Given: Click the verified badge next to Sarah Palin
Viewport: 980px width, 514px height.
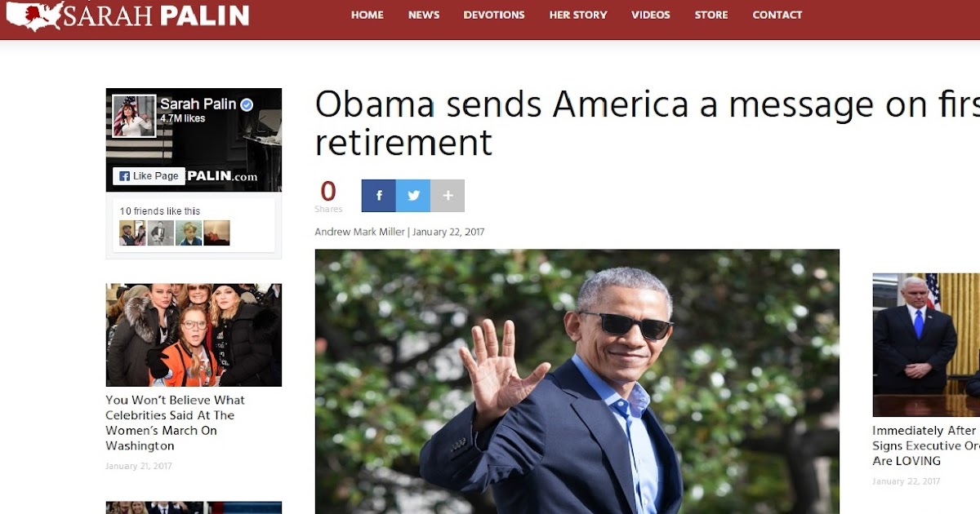Looking at the screenshot, I should coord(247,104).
